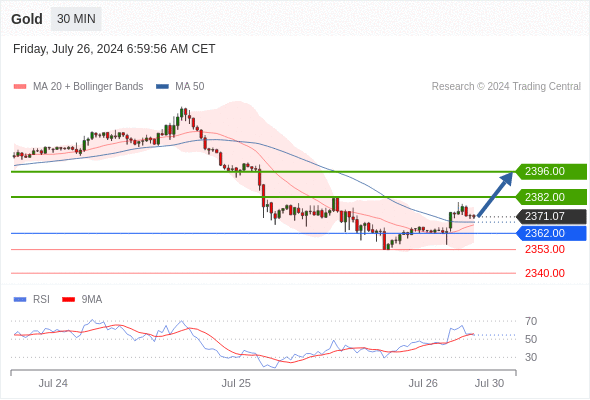Click the red 9MA legend swatch

68,300
